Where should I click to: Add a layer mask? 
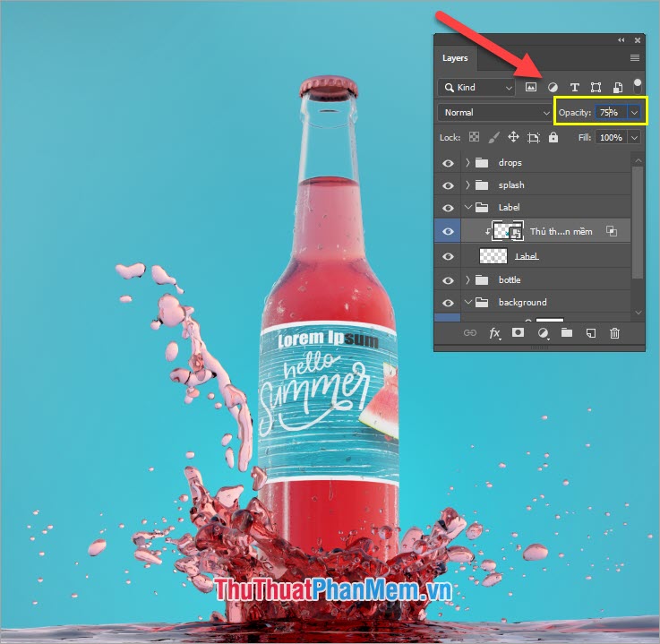(x=518, y=332)
